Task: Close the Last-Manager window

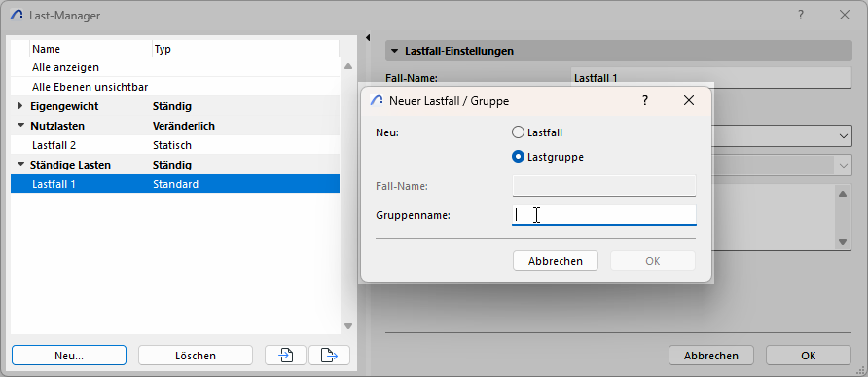Action: coord(845,16)
